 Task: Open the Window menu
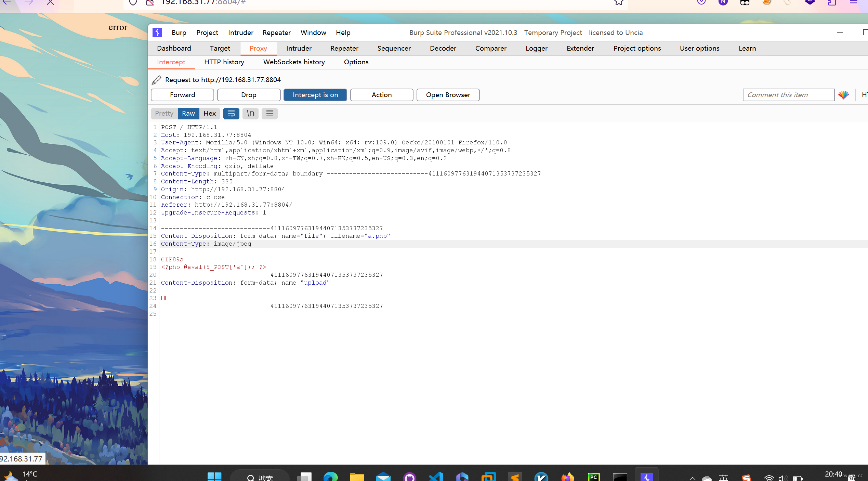313,32
